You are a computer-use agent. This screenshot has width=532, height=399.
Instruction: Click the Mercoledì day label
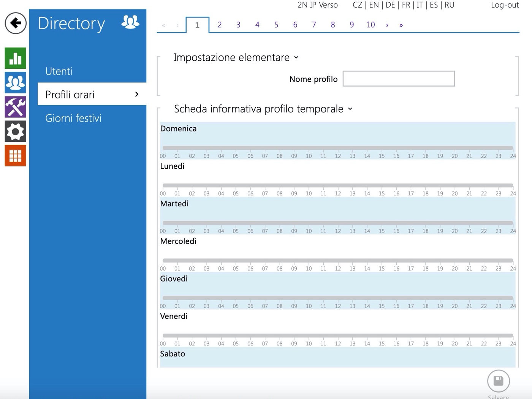click(x=178, y=241)
